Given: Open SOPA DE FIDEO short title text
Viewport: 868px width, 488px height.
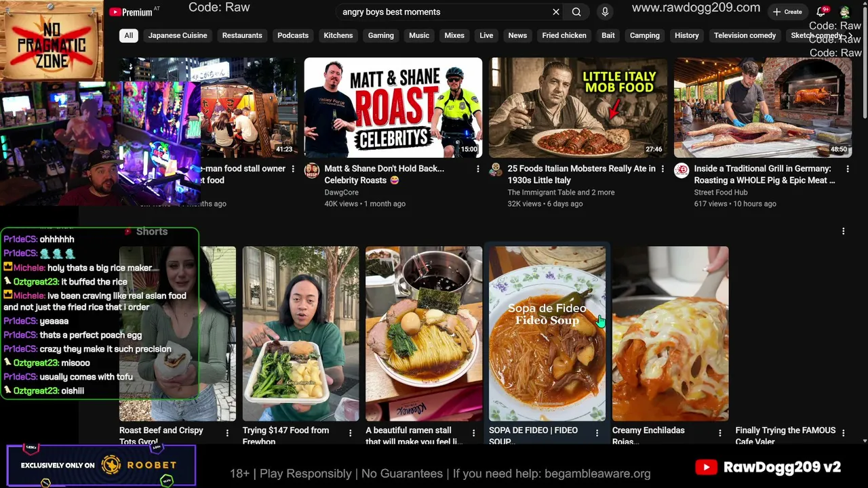Looking at the screenshot, I should point(533,436).
